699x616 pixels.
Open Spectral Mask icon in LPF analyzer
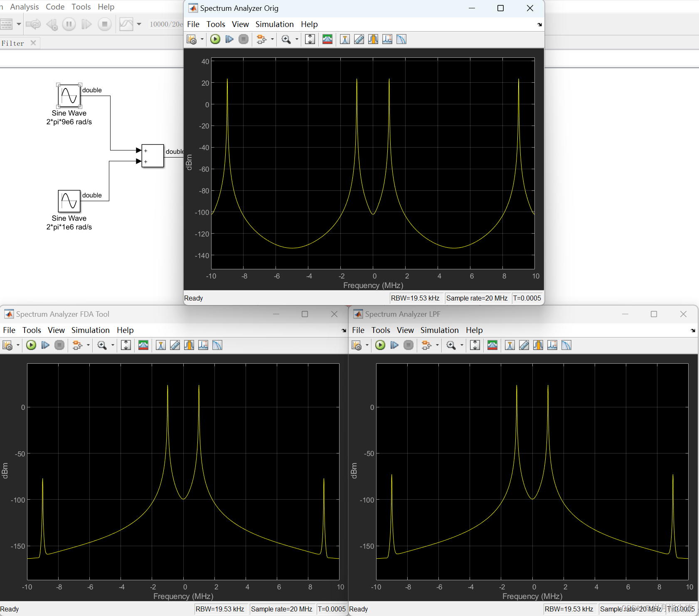(492, 345)
